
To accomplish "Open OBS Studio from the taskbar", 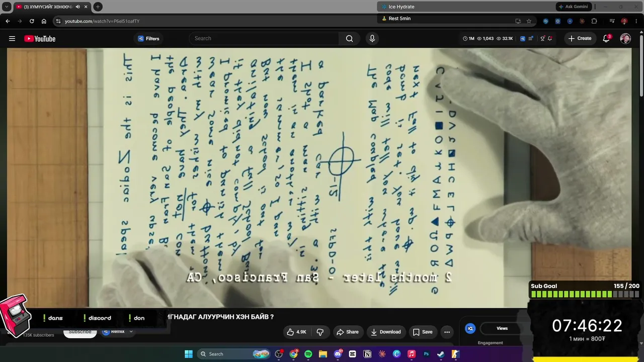I will click(x=279, y=354).
